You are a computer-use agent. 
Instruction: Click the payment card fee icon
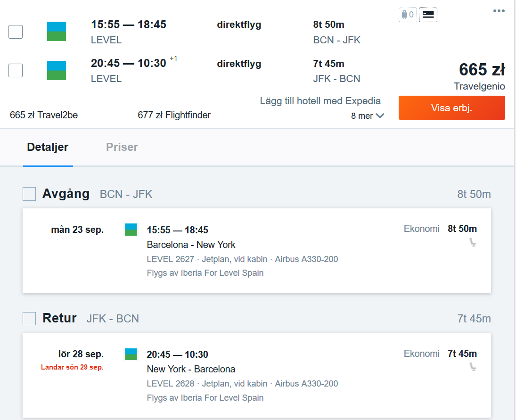click(x=428, y=15)
